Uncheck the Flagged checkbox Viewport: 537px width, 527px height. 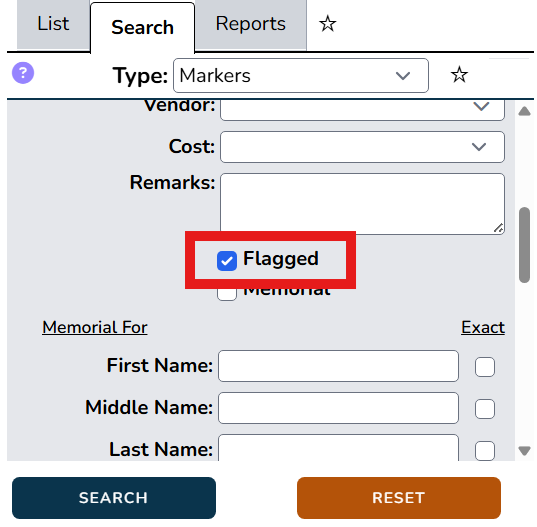[227, 261]
